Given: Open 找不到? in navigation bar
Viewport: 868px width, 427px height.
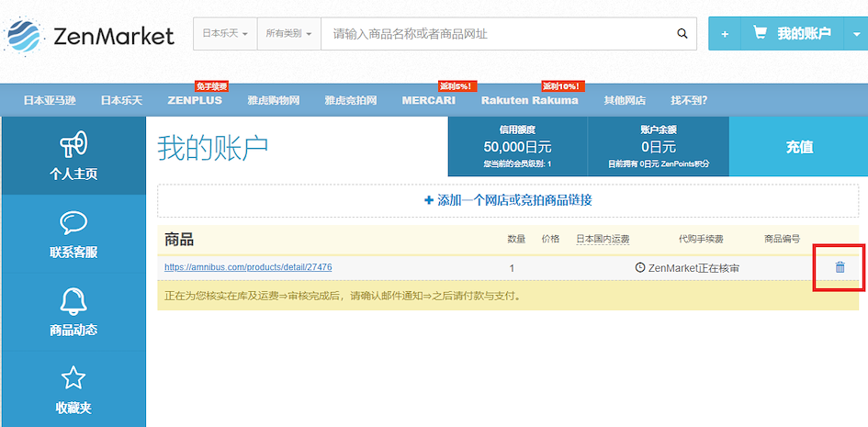Looking at the screenshot, I should point(689,101).
